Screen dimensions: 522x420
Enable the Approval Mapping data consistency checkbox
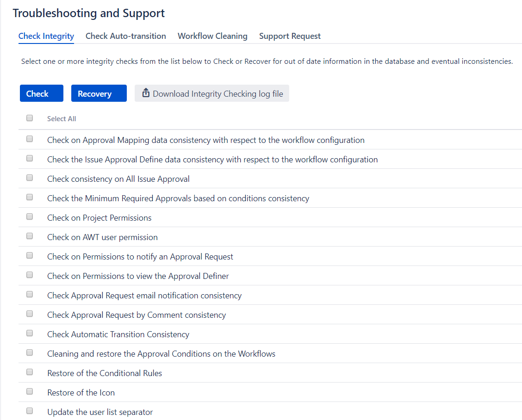click(30, 139)
